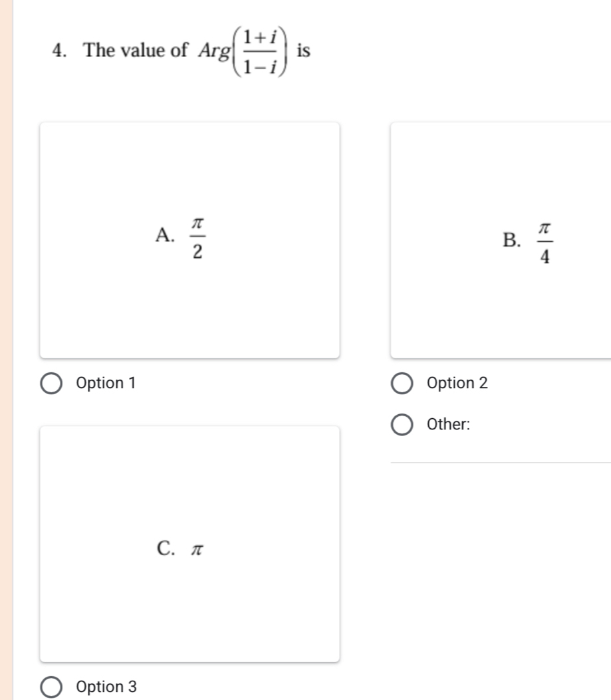Pick the Option 3 radio button
Viewport: 611px width, 700px height.
pos(52,687)
